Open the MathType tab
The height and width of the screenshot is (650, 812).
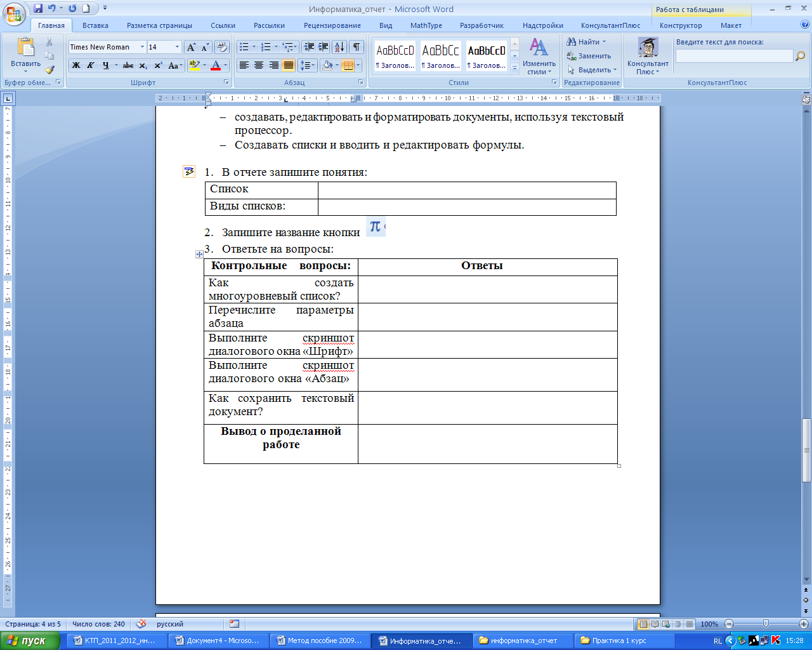pyautogui.click(x=426, y=25)
